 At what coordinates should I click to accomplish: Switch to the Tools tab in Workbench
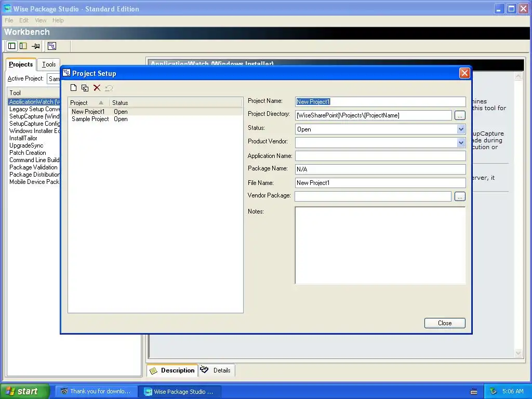coord(49,64)
